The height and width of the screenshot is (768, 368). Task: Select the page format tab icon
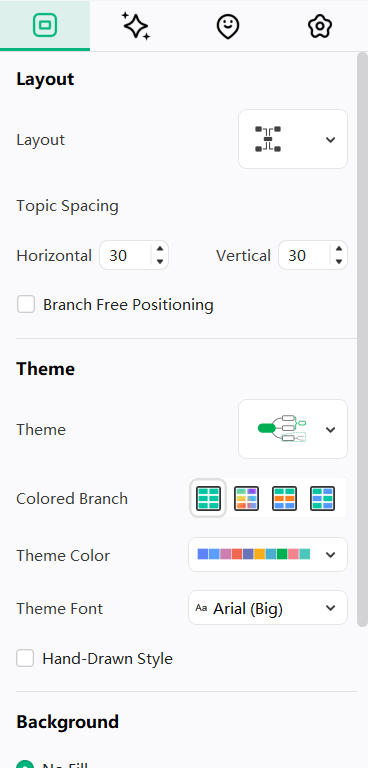pyautogui.click(x=45, y=25)
